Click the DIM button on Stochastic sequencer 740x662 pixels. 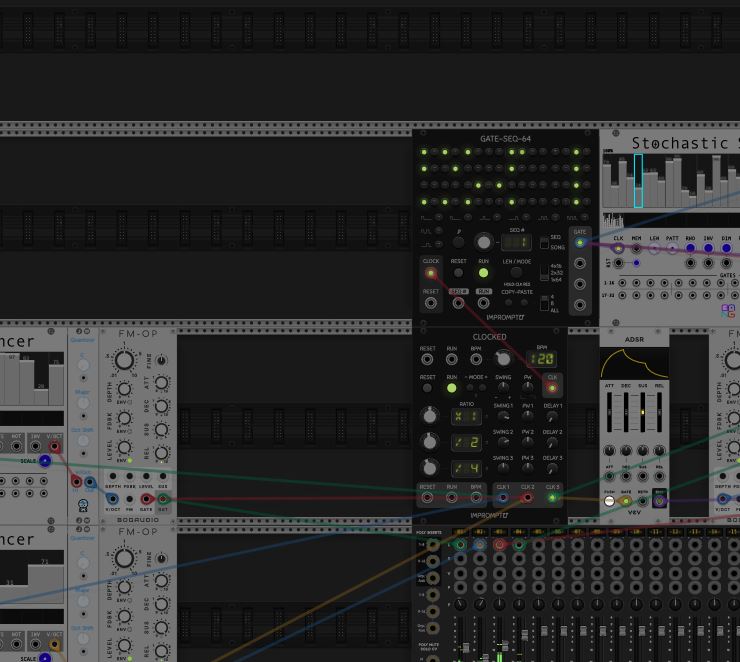pyautogui.click(x=726, y=248)
